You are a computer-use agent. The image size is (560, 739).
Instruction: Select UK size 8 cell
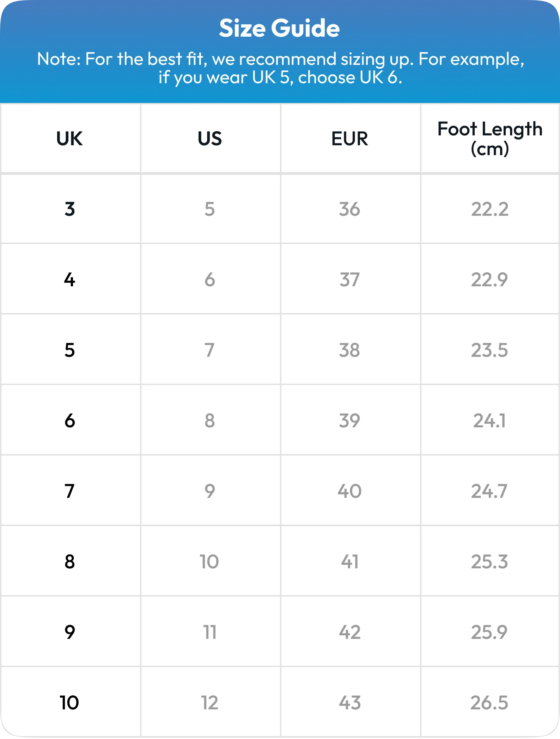70,561
